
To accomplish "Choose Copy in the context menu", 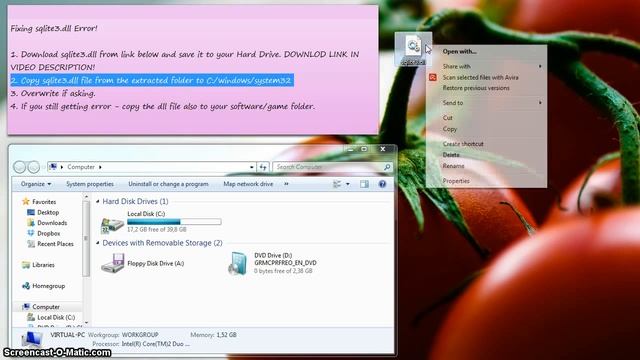I will click(450, 129).
